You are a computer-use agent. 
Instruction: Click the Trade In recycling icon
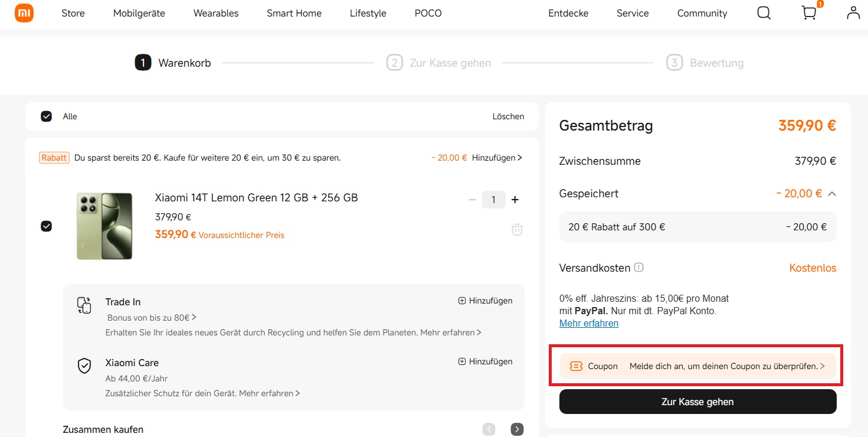point(84,305)
